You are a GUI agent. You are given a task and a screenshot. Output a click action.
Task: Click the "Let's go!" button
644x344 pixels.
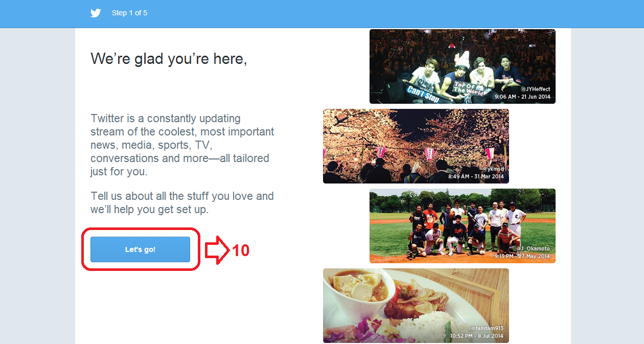140,249
